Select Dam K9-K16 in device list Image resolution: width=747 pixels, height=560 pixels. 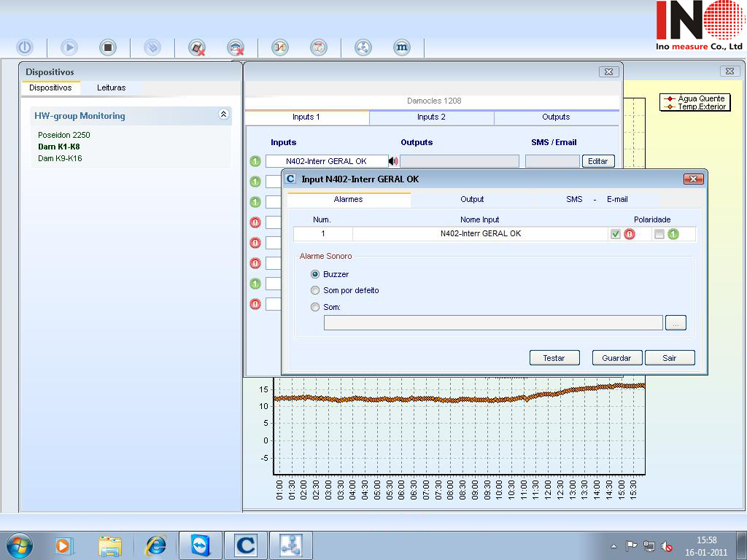pyautogui.click(x=60, y=158)
